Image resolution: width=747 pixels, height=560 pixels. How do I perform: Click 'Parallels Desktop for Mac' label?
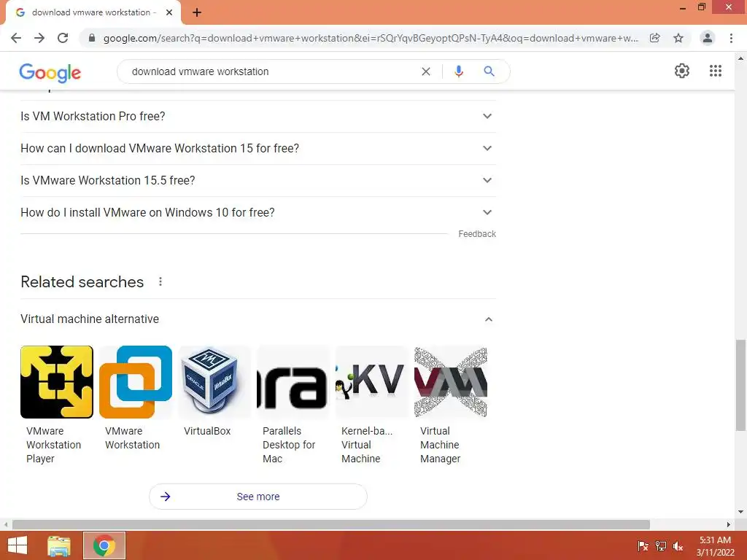pos(289,445)
